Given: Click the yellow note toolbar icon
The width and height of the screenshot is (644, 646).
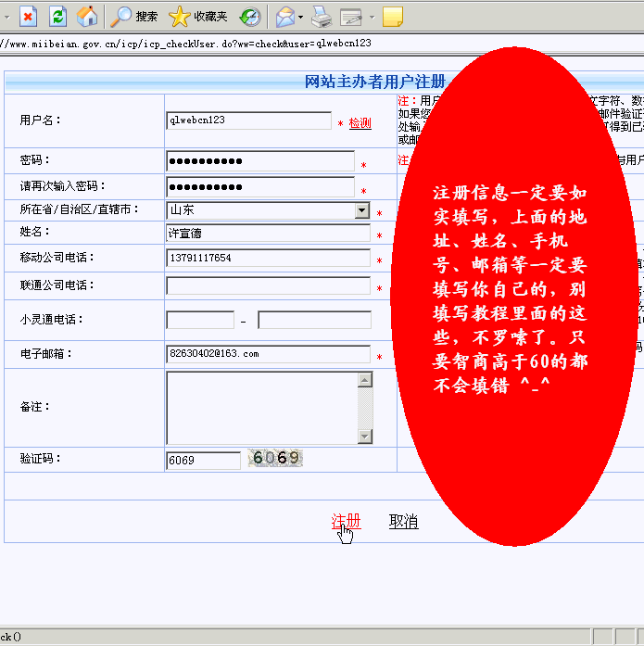Looking at the screenshot, I should point(392,16).
